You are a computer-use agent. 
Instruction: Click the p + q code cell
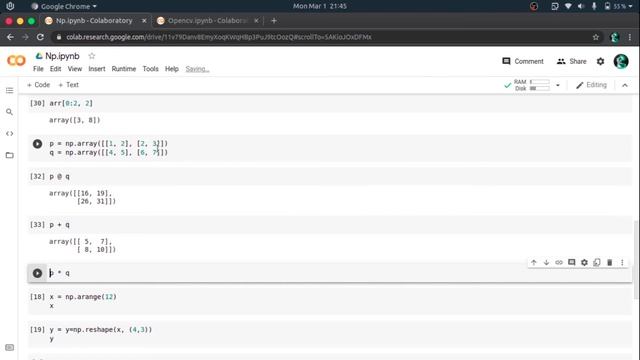pyautogui.click(x=330, y=224)
